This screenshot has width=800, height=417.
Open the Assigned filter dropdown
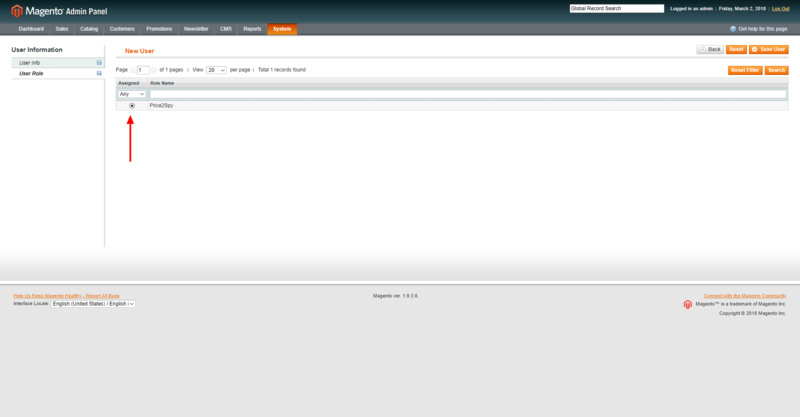(132, 94)
